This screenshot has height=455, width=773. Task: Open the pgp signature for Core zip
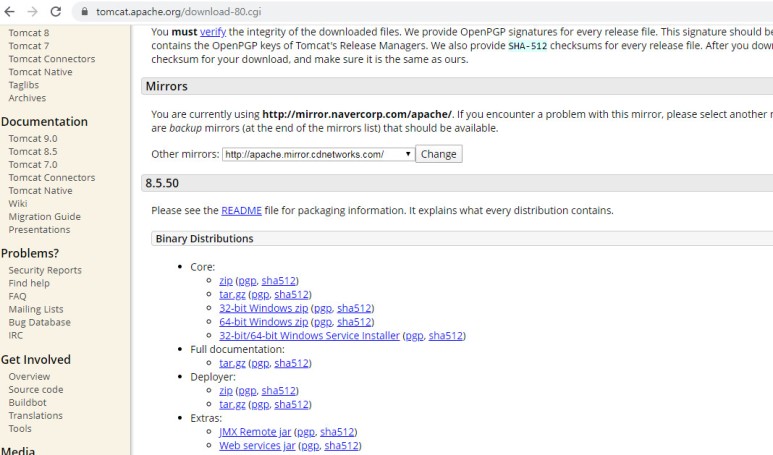247,280
